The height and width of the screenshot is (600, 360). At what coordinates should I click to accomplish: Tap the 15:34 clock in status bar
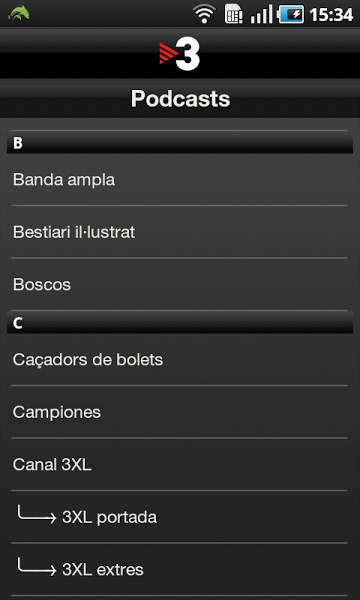click(x=331, y=15)
